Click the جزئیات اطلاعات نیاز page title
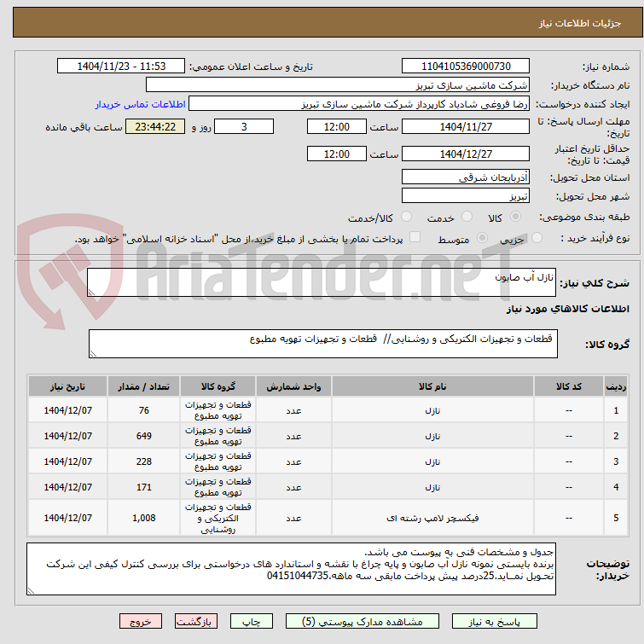Viewport: 644px width, 644px height. [580, 23]
